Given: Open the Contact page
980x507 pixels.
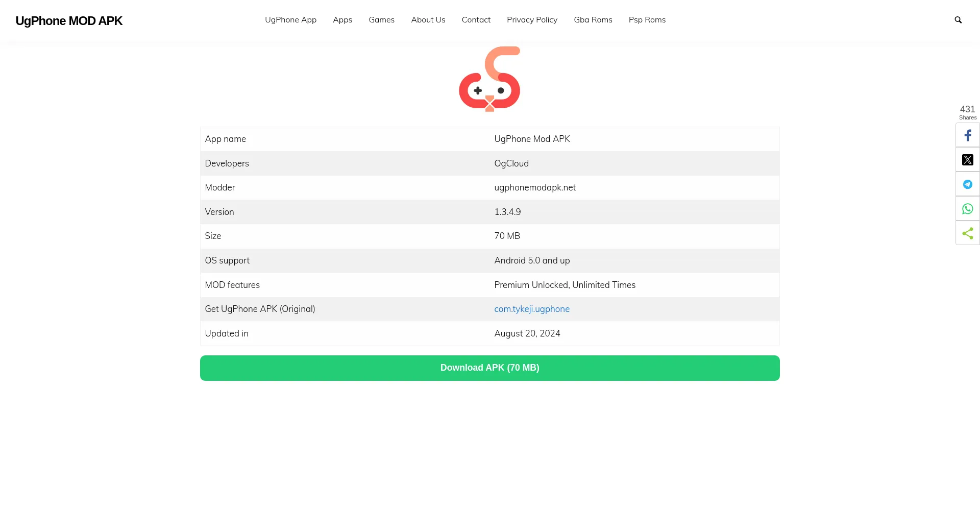Looking at the screenshot, I should pyautogui.click(x=476, y=20).
